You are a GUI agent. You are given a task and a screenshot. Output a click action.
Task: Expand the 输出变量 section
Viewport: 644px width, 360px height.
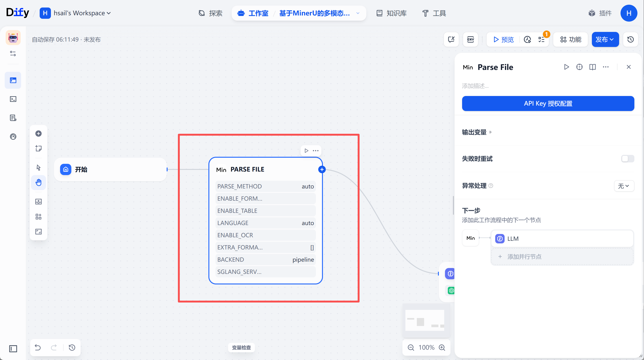pos(476,132)
